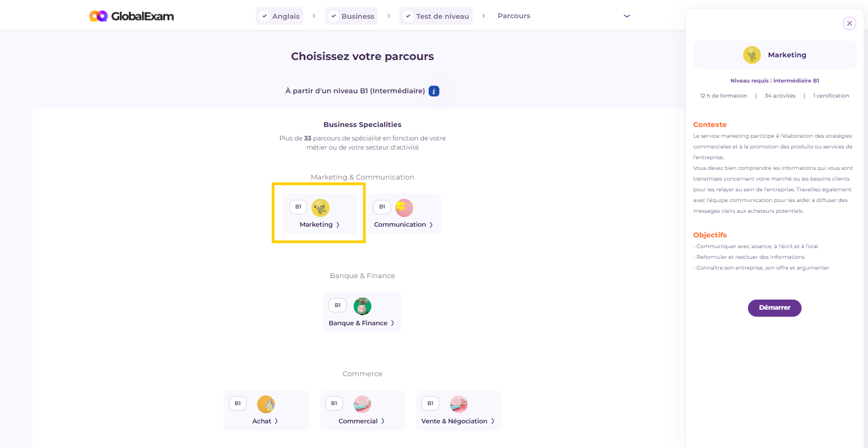Image resolution: width=868 pixels, height=448 pixels.
Task: Select the checked Anglais step
Action: pyautogui.click(x=280, y=16)
